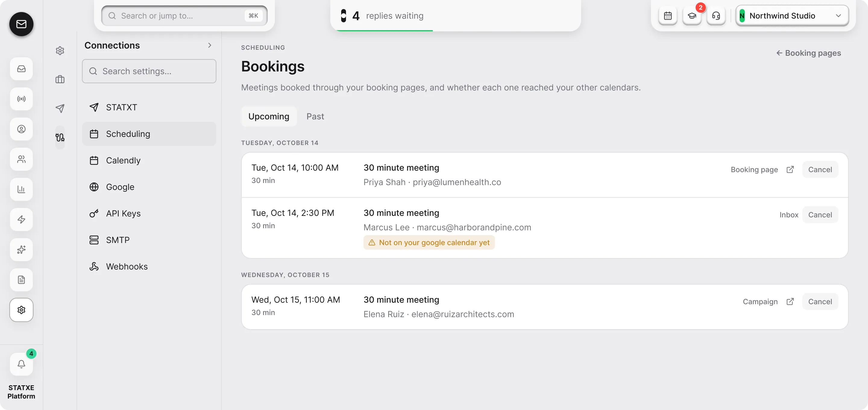Select the general settings gear in the secondary rail
The image size is (868, 410).
click(x=60, y=51)
